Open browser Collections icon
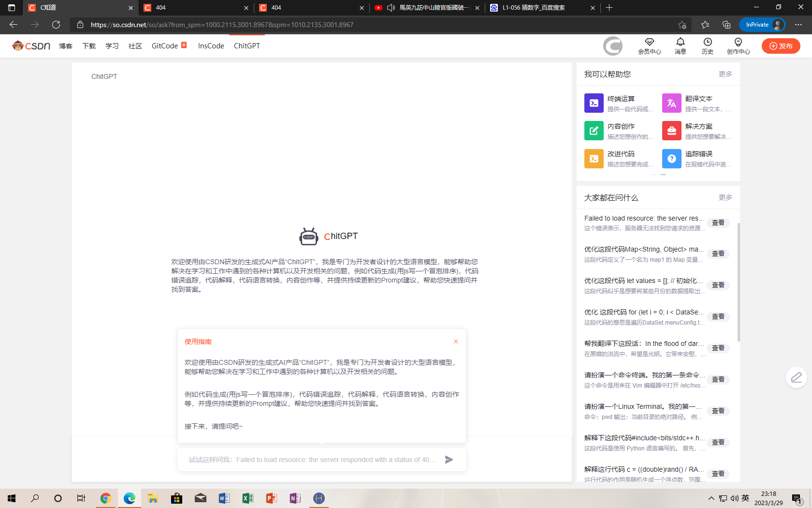This screenshot has width=812, height=508. (726, 25)
